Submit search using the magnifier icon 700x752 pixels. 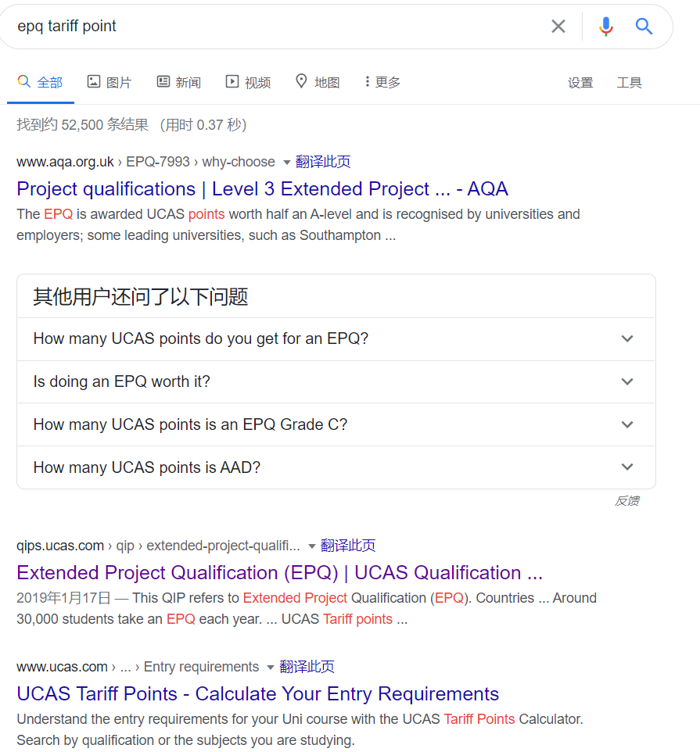click(644, 27)
